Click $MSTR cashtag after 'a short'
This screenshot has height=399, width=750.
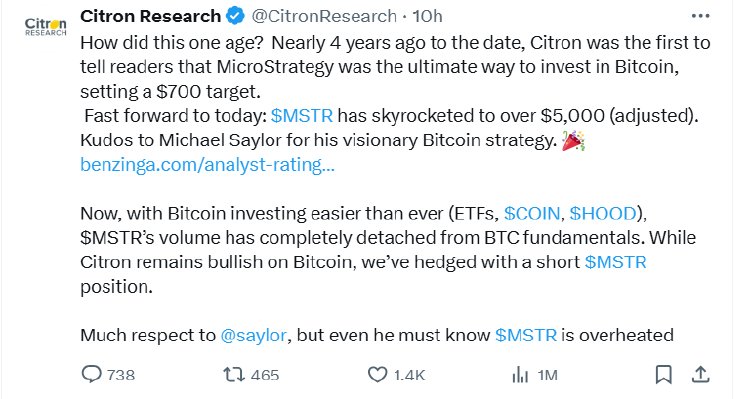(x=615, y=262)
